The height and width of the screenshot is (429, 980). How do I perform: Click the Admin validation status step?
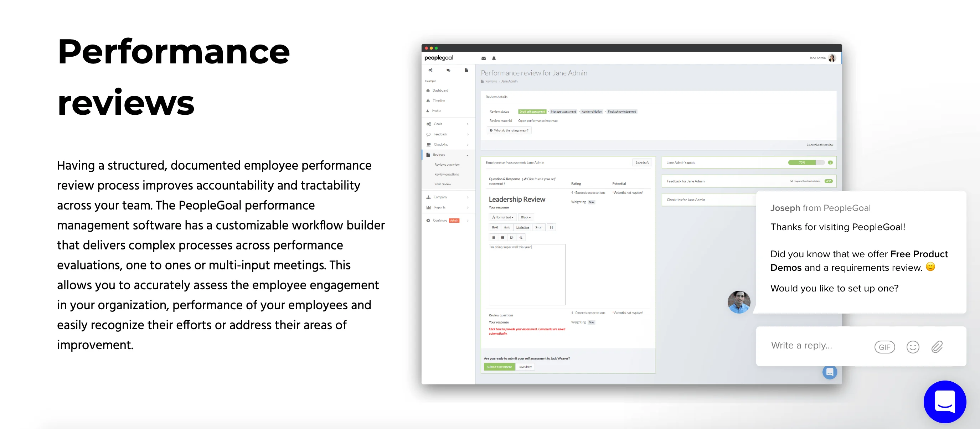point(592,112)
